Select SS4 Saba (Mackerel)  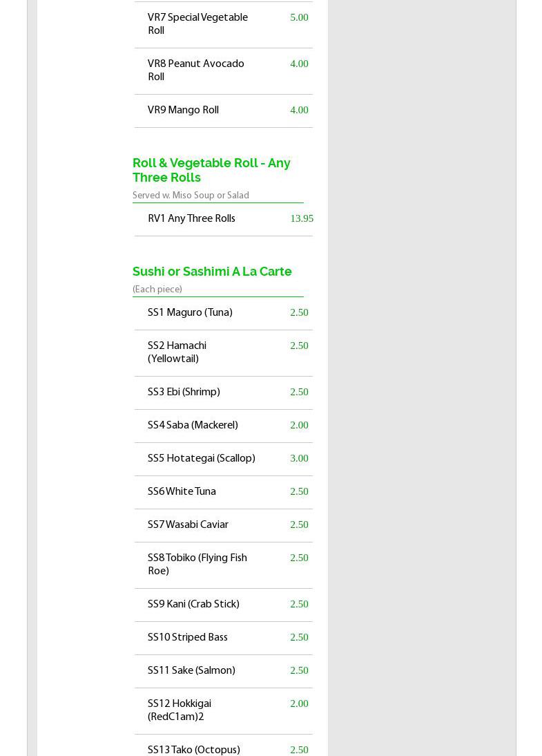(193, 426)
